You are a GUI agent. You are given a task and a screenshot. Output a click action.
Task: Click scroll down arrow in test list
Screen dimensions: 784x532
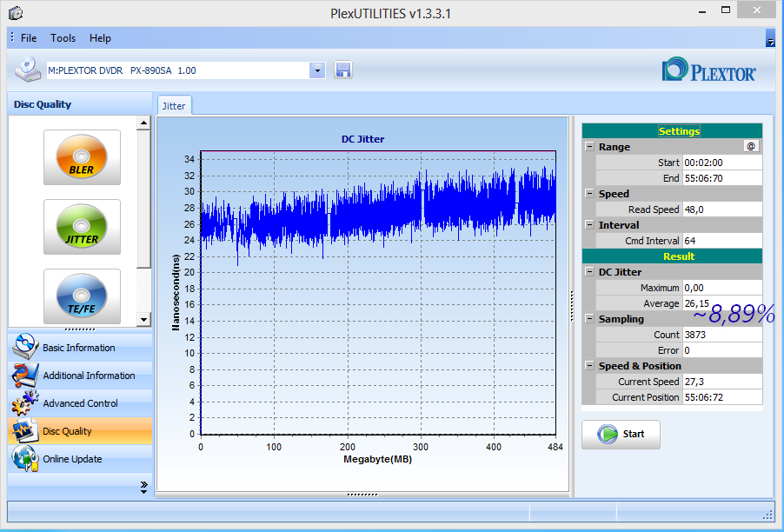coord(143,320)
